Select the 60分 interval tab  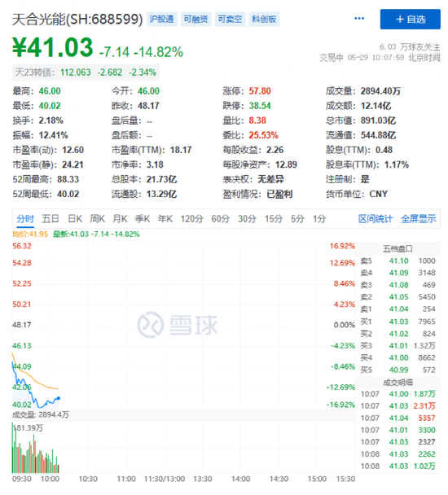(x=220, y=219)
